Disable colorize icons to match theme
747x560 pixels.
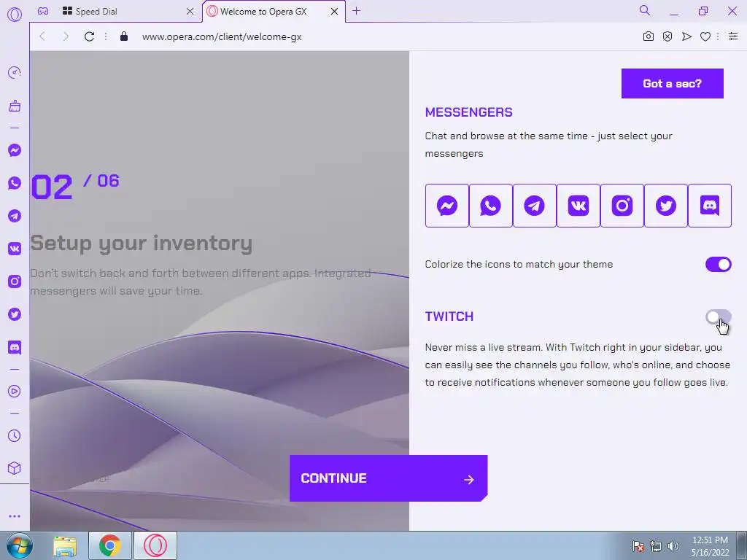tap(719, 264)
